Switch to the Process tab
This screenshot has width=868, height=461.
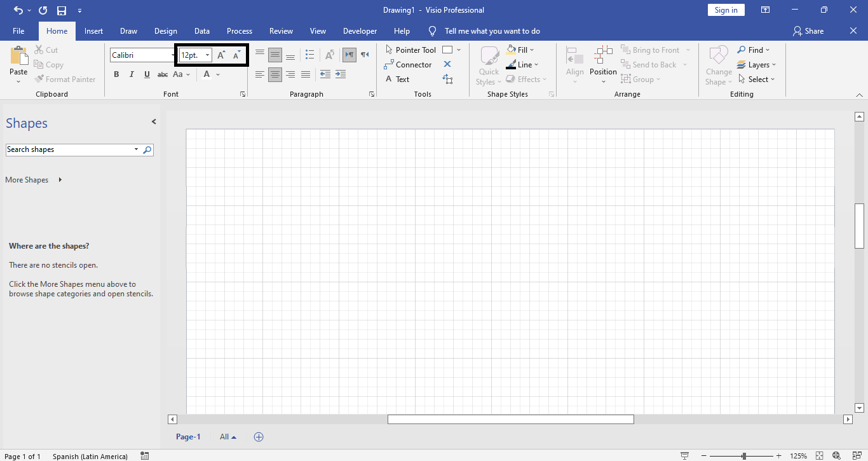[x=239, y=31]
